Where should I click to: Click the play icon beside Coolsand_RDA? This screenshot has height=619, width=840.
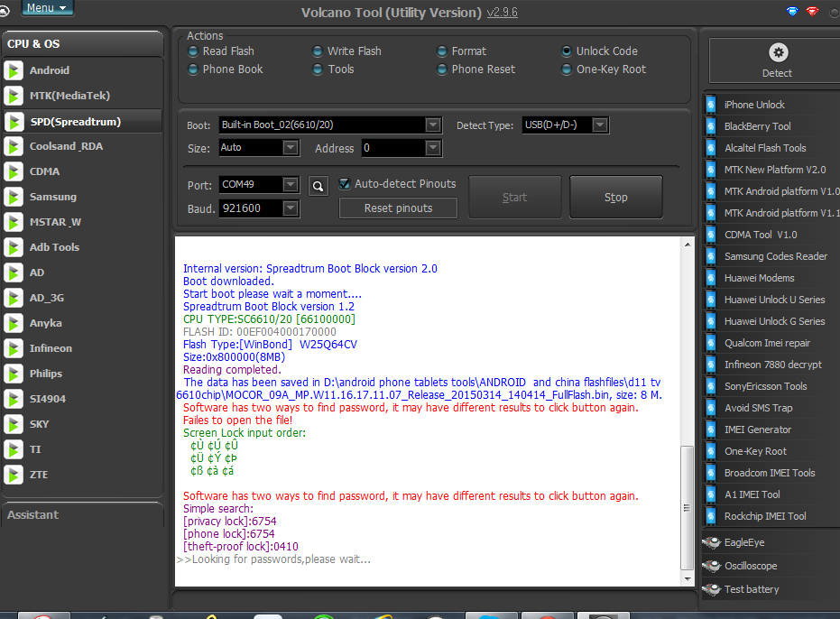tap(14, 146)
